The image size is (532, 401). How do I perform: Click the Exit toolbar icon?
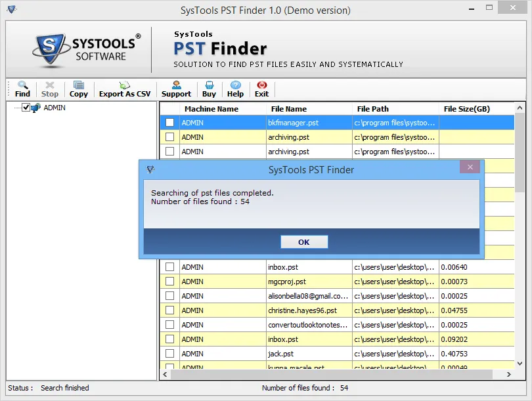261,89
